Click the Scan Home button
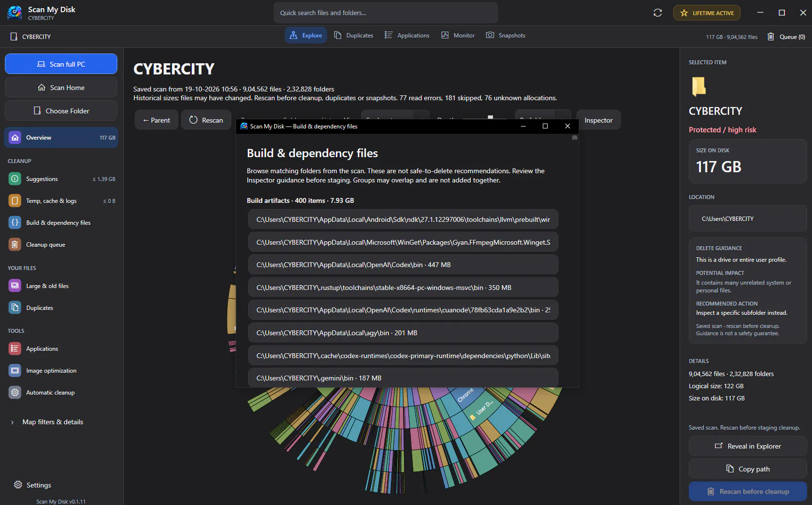812x505 pixels. click(61, 88)
